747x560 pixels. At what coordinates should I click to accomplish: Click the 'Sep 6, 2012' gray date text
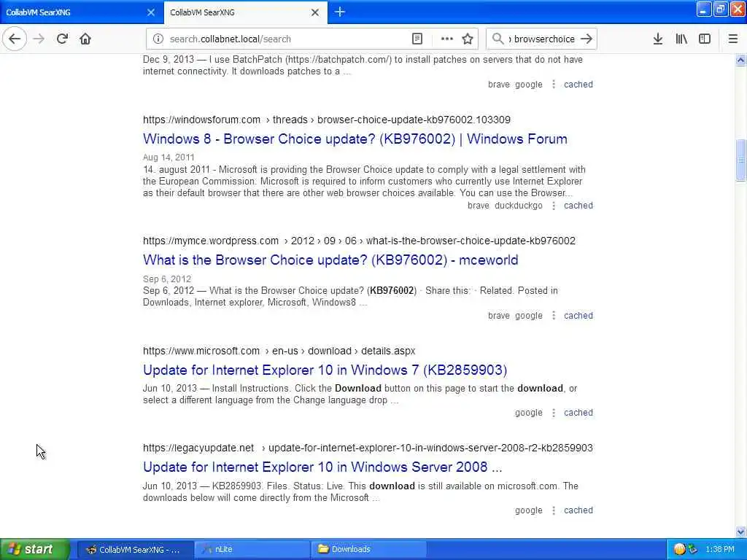tap(167, 279)
